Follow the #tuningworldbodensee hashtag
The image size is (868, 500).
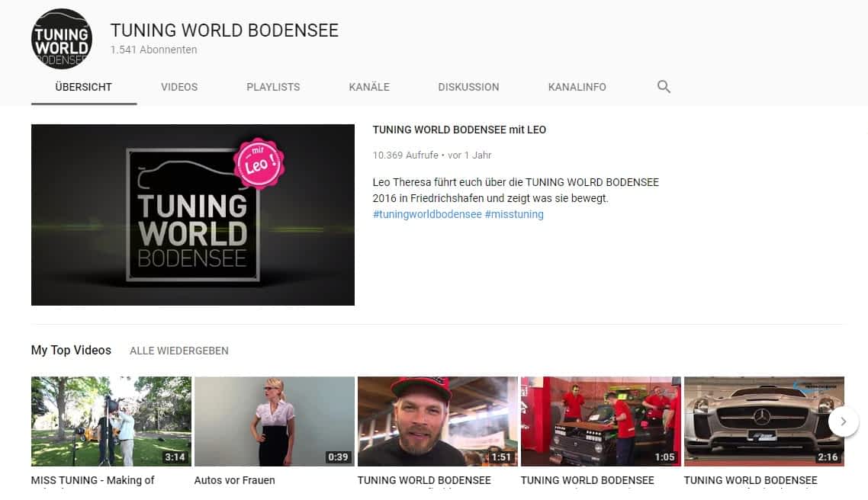tap(427, 214)
